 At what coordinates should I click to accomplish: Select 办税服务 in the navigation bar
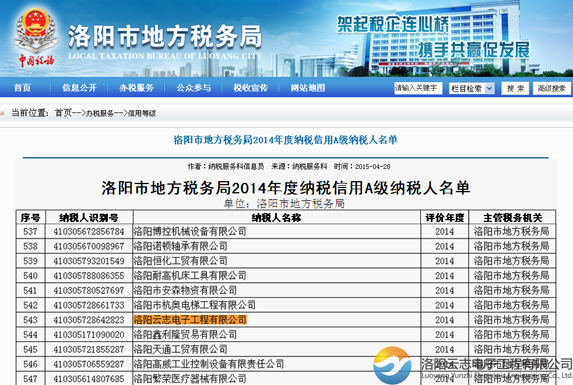click(136, 88)
